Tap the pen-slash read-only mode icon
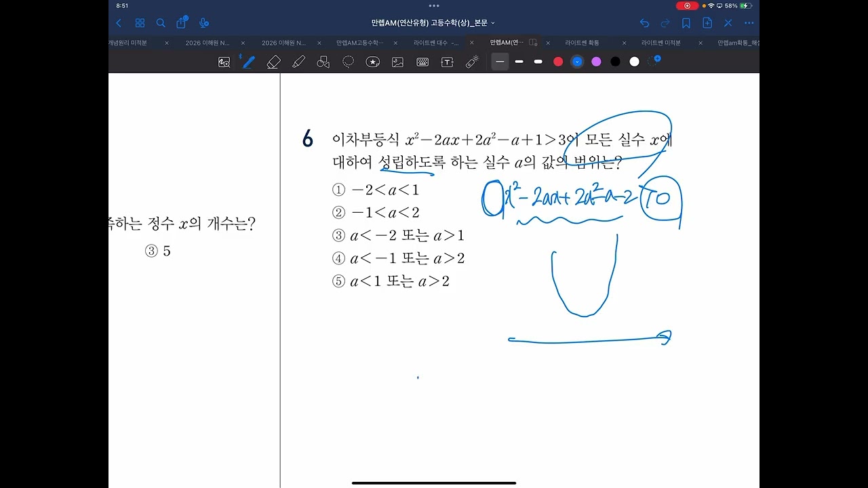The width and height of the screenshot is (868, 488). (x=728, y=23)
